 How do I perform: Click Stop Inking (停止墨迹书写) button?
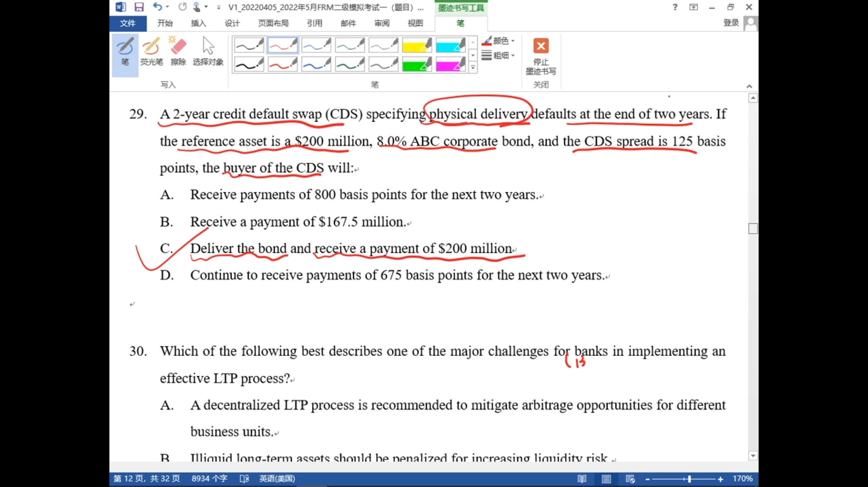click(x=541, y=56)
